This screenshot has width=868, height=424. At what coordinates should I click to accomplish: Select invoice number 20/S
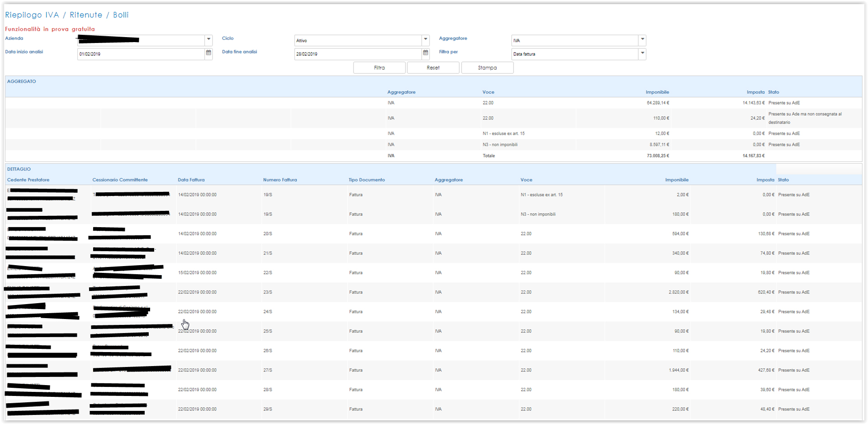[x=268, y=234]
